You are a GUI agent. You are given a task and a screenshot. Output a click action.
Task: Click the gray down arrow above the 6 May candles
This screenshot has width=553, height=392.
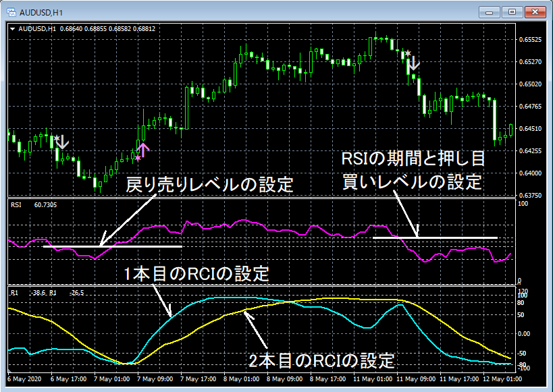[x=62, y=144]
